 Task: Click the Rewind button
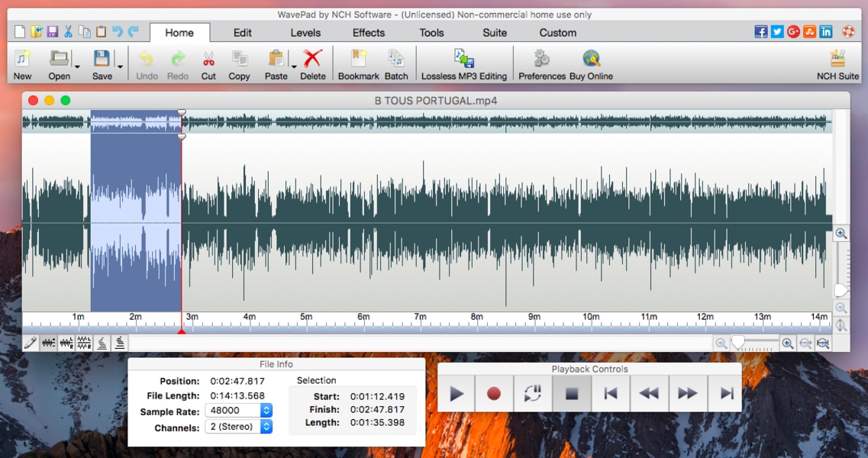point(649,394)
